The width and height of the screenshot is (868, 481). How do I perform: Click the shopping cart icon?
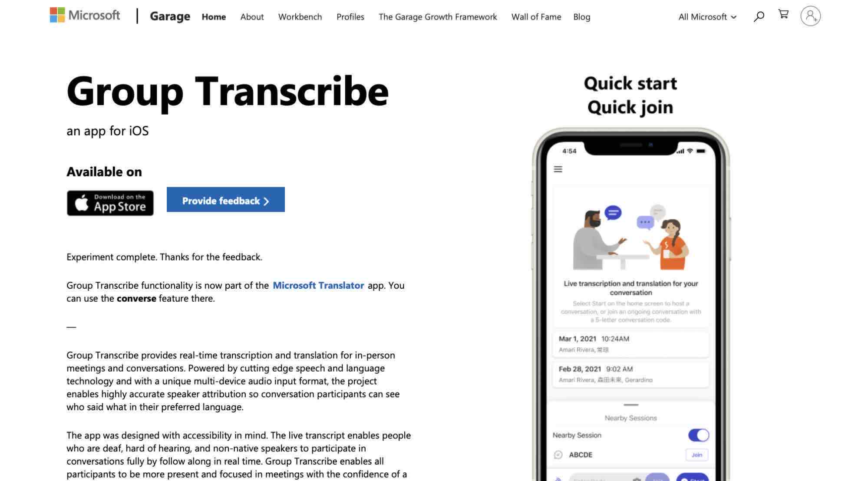coord(783,15)
